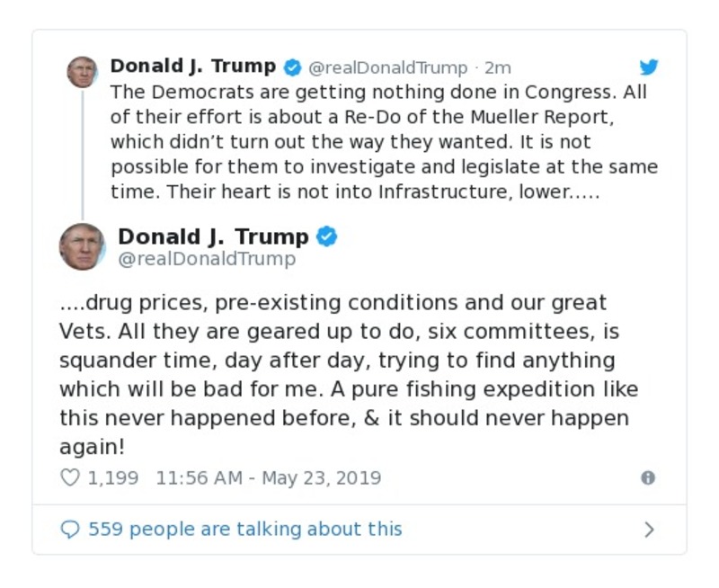This screenshot has width=719, height=588.
Task: Click the Twitter bird logo
Action: [649, 67]
